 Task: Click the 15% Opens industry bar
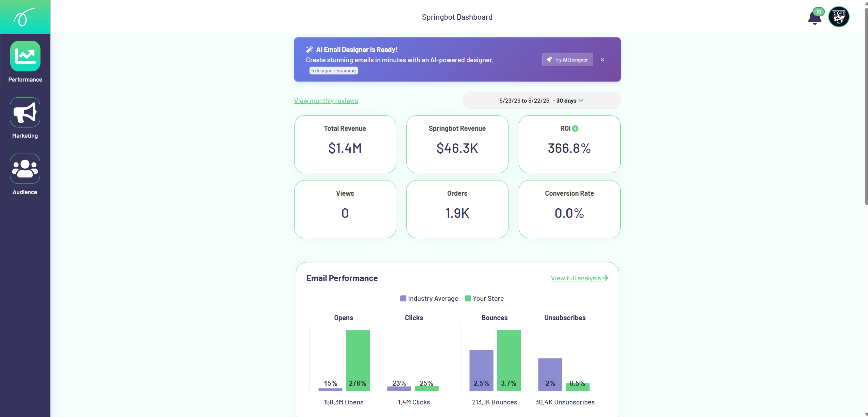pyautogui.click(x=330, y=389)
